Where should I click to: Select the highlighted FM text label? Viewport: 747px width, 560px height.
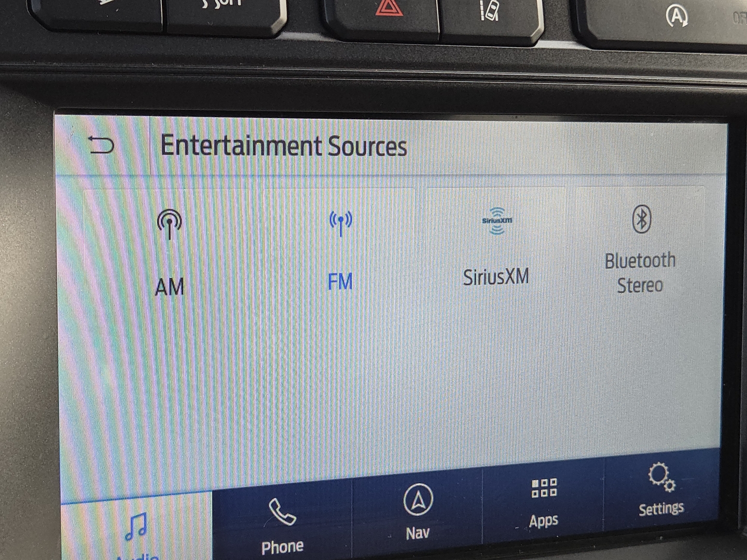click(340, 282)
